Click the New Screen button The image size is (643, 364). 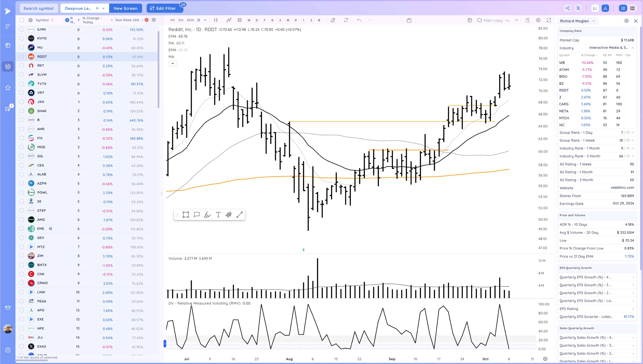click(125, 8)
